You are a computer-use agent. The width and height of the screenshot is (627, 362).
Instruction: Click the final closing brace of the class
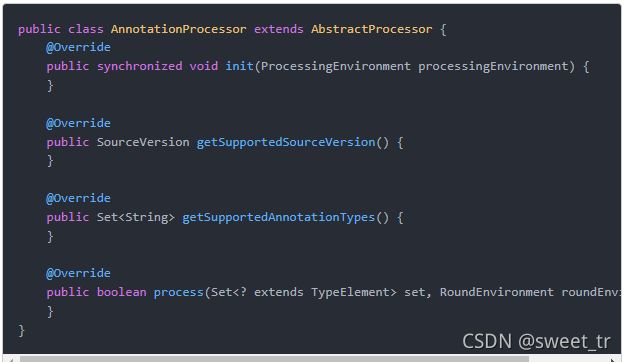[x=22, y=331]
